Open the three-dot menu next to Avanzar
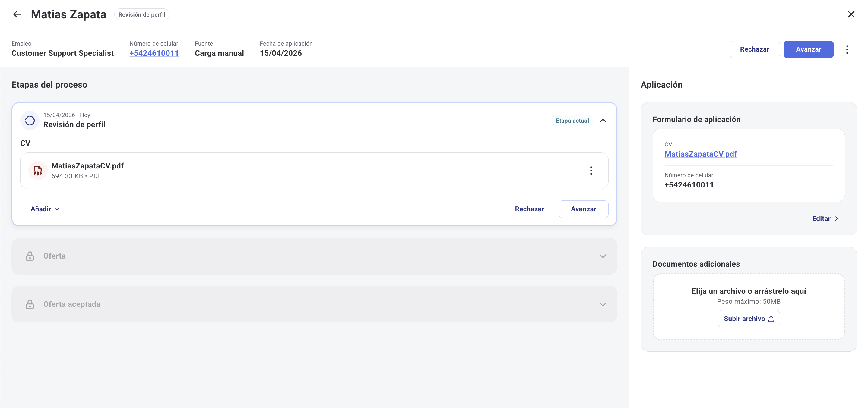The height and width of the screenshot is (408, 868). click(x=847, y=49)
